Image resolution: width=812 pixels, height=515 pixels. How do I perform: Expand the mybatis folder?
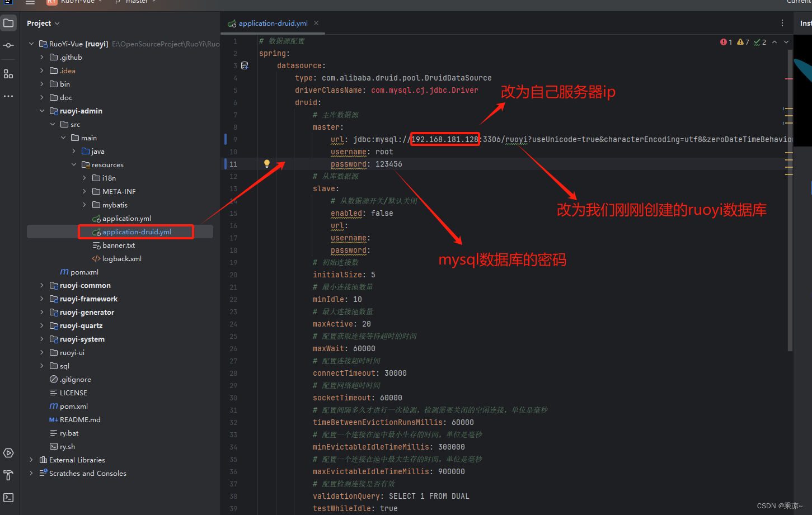click(x=85, y=205)
